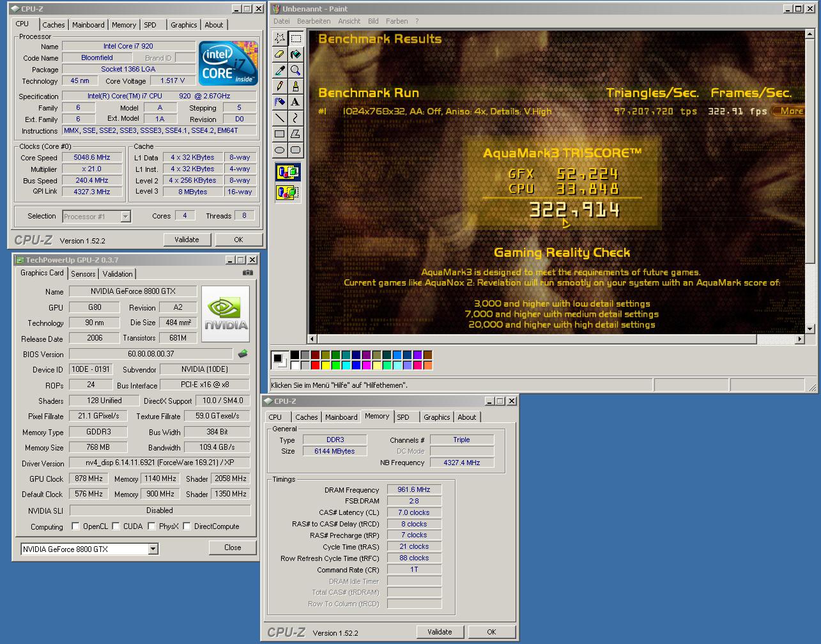Select the Pencil tool in Paint
Viewport: 821px width, 644px height.
[280, 86]
